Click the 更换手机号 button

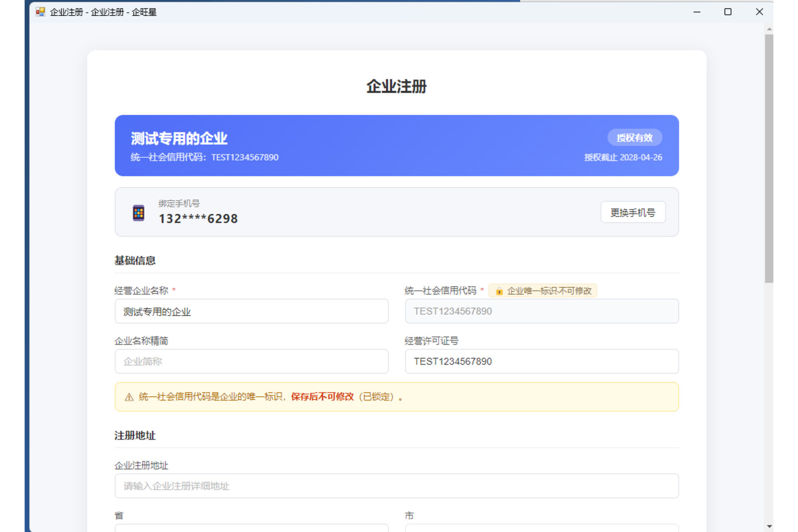tap(632, 212)
